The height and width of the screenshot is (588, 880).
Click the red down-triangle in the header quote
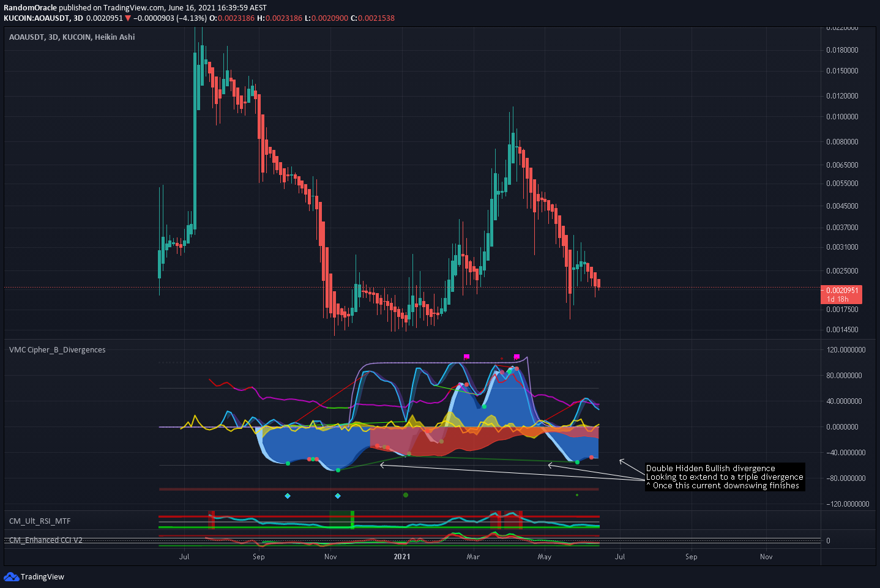point(128,18)
